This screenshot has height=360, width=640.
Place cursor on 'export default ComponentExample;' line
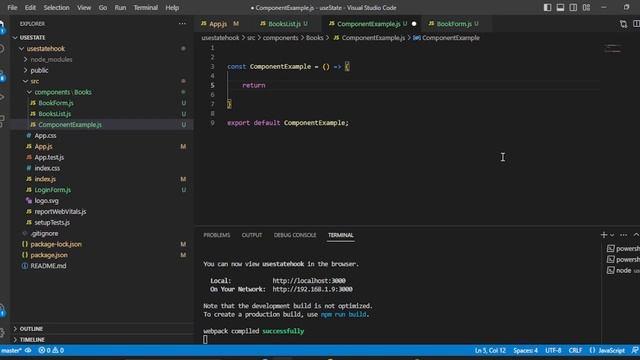pyautogui.click(x=288, y=123)
